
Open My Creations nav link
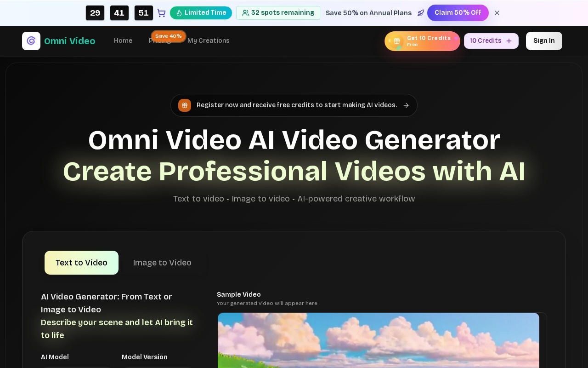[209, 40]
